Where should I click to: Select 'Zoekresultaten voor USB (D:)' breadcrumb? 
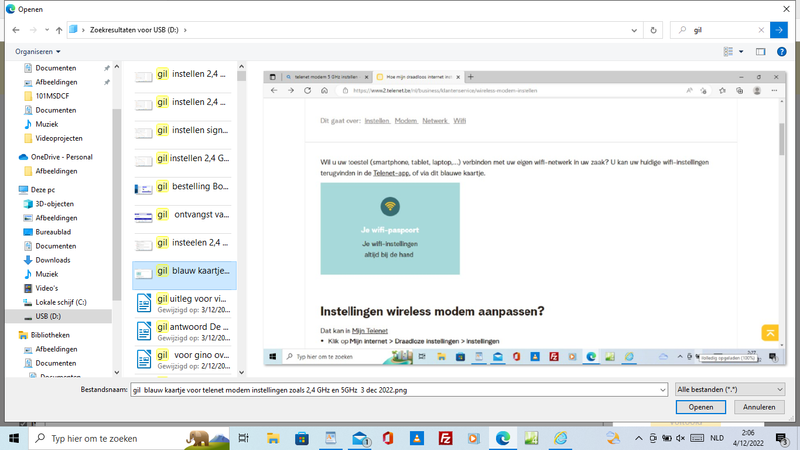(x=134, y=30)
